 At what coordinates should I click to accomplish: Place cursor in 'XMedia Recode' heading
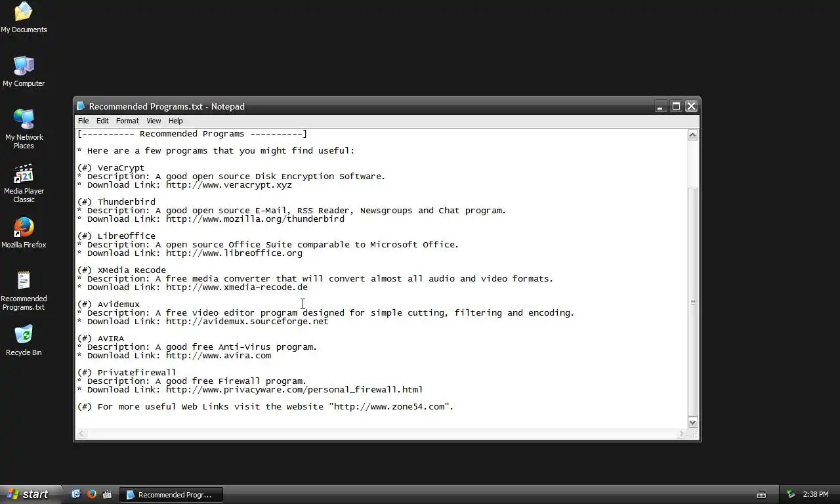(x=131, y=270)
